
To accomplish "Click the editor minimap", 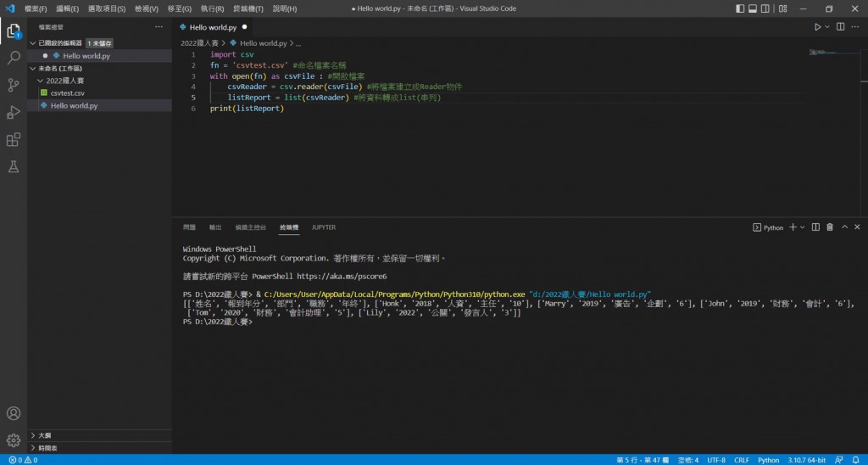I will coord(835,53).
